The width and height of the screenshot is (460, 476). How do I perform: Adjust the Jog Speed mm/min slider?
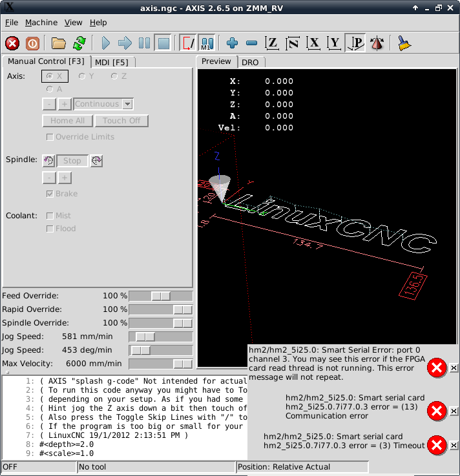tap(161, 336)
